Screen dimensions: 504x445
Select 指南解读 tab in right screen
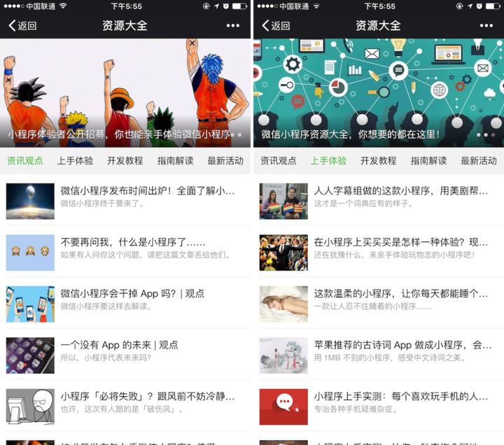click(428, 161)
